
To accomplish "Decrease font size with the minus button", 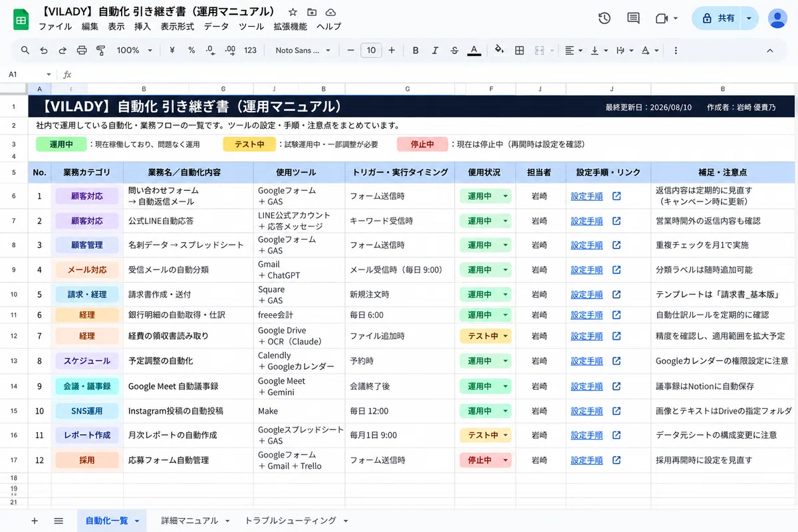I will [x=350, y=51].
